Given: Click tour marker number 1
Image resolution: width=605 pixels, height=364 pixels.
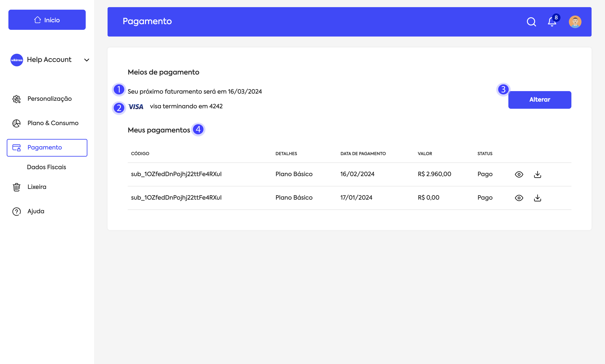Looking at the screenshot, I should pos(119,89).
